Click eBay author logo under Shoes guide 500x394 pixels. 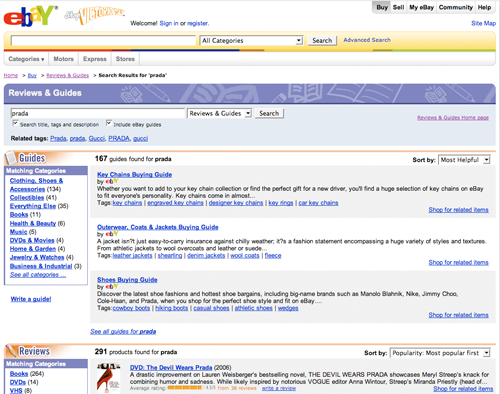tap(112, 287)
